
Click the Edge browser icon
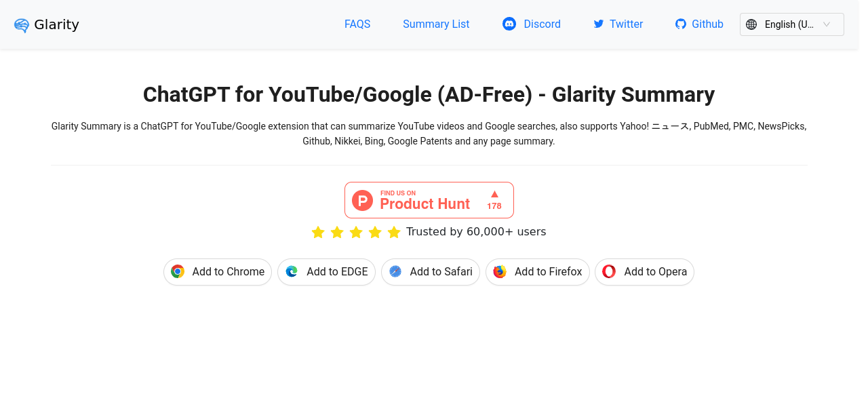pos(292,271)
